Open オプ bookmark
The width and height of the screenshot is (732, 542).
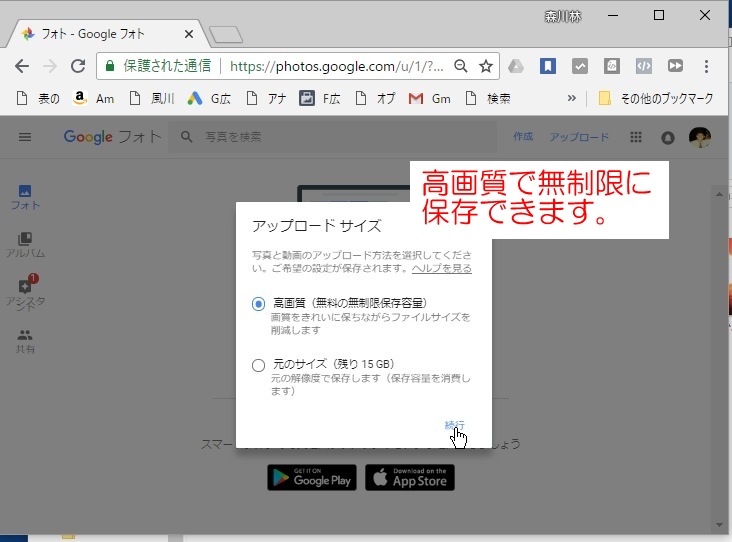tap(375, 99)
